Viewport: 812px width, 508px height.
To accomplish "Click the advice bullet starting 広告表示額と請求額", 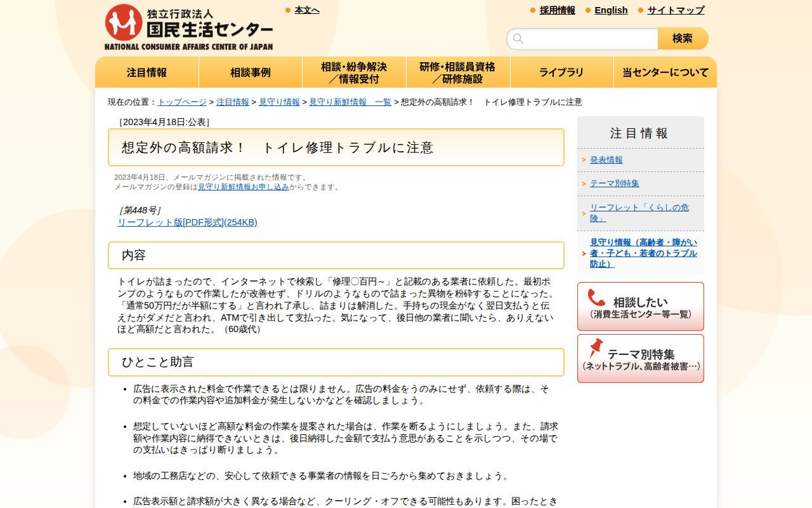I will click(x=346, y=502).
